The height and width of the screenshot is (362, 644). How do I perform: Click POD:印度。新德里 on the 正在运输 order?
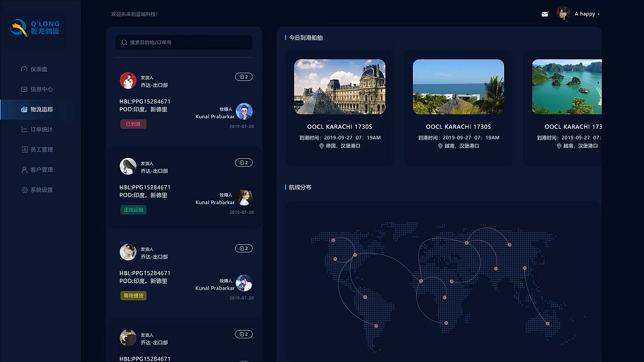143,195
